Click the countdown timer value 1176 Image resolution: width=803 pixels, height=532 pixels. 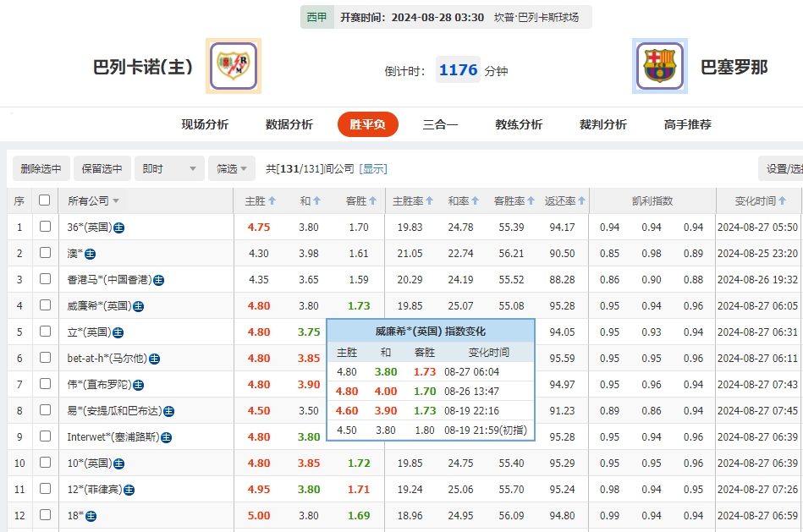coord(457,71)
